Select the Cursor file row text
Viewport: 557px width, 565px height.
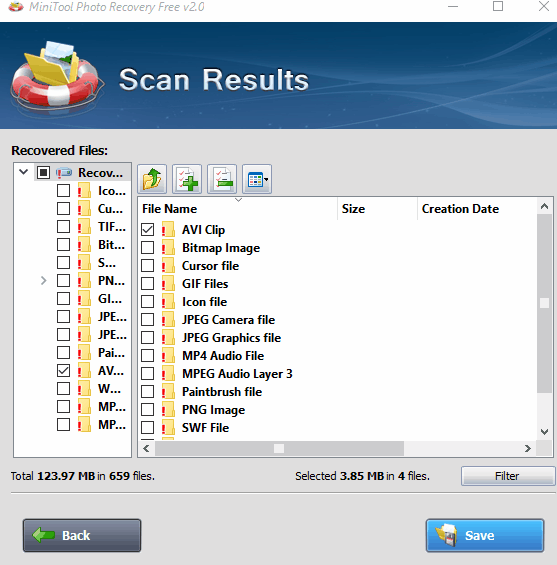point(210,266)
